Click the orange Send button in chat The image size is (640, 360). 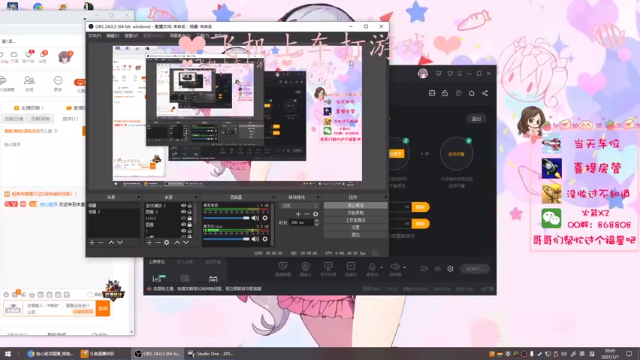(102, 308)
